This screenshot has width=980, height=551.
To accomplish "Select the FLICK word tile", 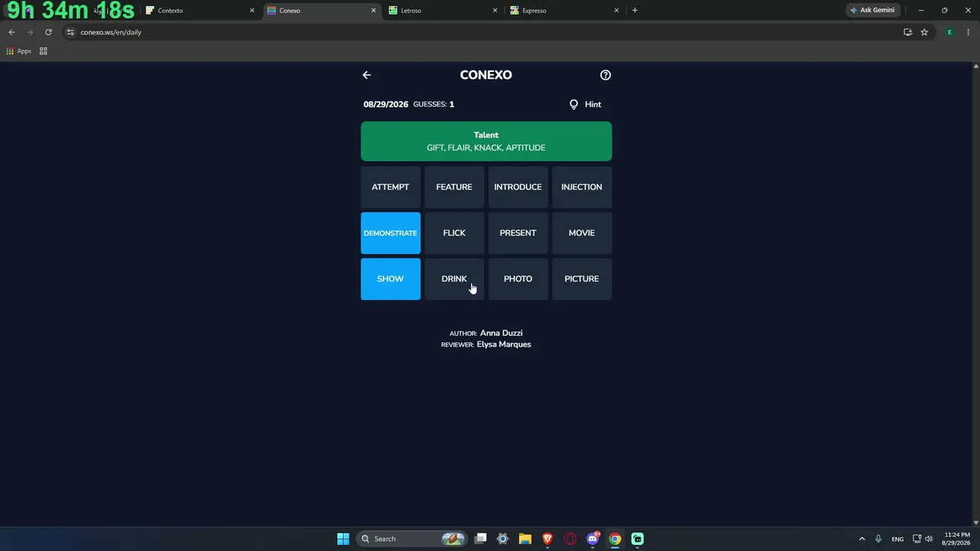I will click(454, 233).
